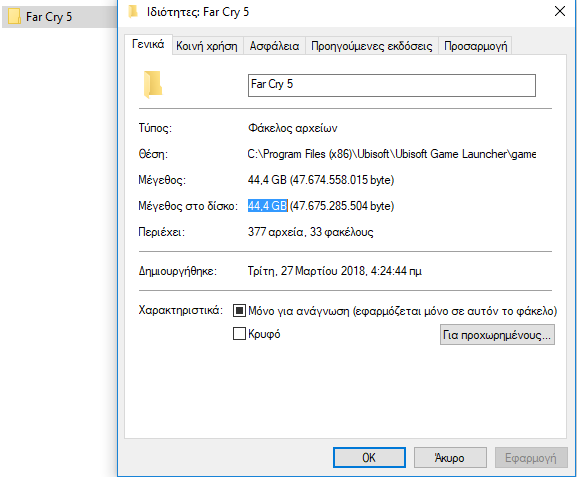Open the Ασφάλεια tab
The width and height of the screenshot is (577, 477).
point(274,46)
